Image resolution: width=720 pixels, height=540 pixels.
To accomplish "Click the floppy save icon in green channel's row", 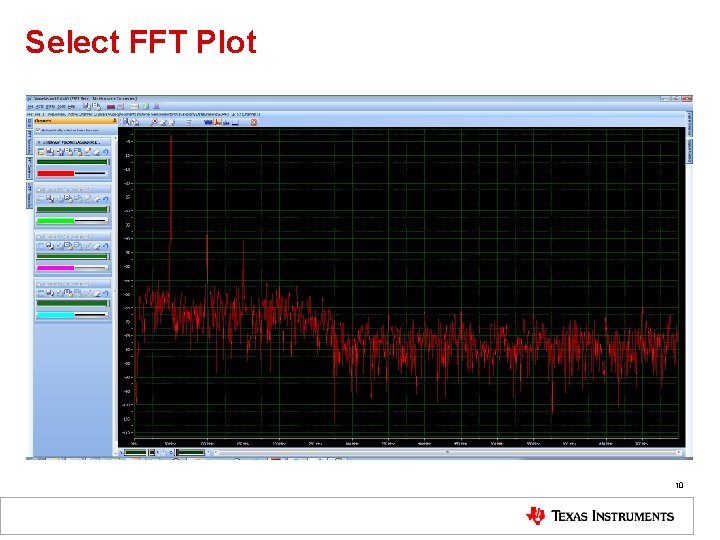I will click(50, 199).
